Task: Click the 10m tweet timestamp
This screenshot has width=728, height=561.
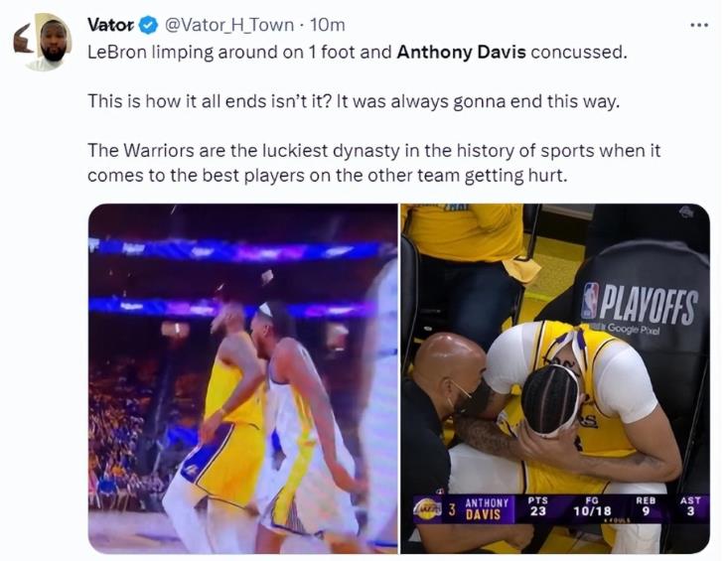Action: coord(328,25)
